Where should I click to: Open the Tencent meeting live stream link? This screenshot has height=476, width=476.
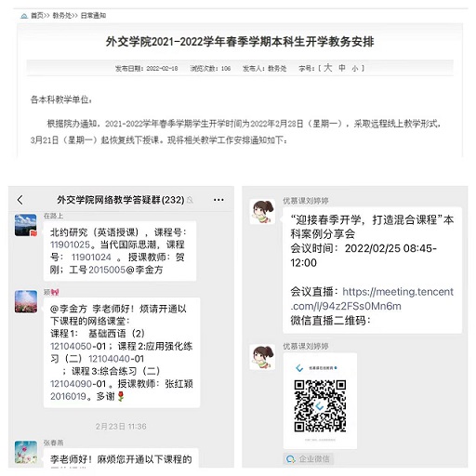[x=372, y=298]
